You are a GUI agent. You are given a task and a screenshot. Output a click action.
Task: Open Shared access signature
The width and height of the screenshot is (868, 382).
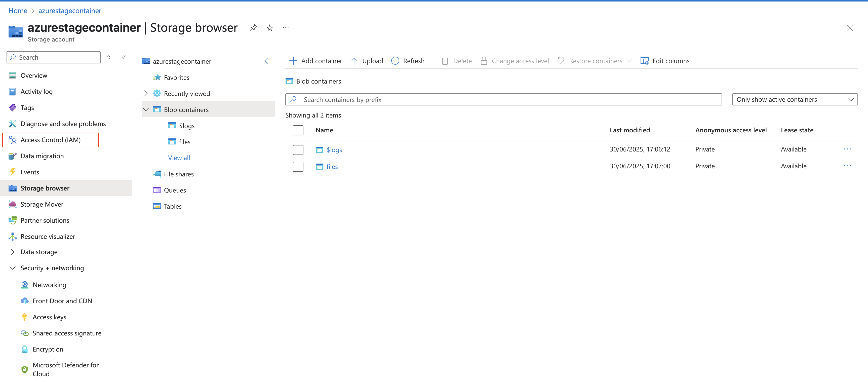pos(67,333)
